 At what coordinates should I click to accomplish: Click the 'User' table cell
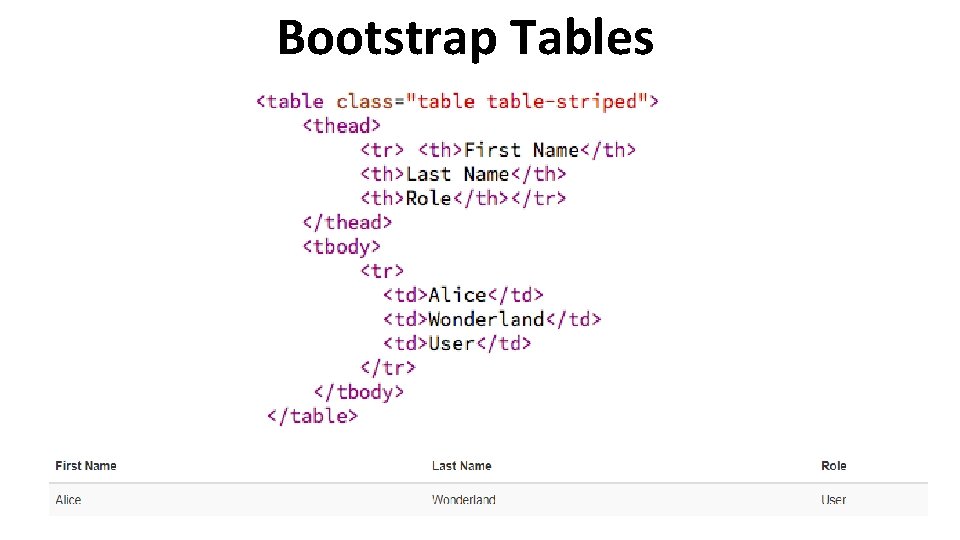(833, 500)
